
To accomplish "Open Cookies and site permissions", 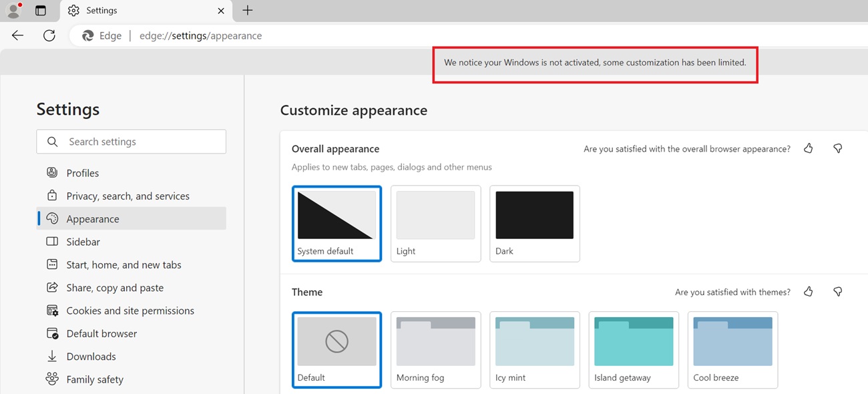I will click(x=130, y=311).
